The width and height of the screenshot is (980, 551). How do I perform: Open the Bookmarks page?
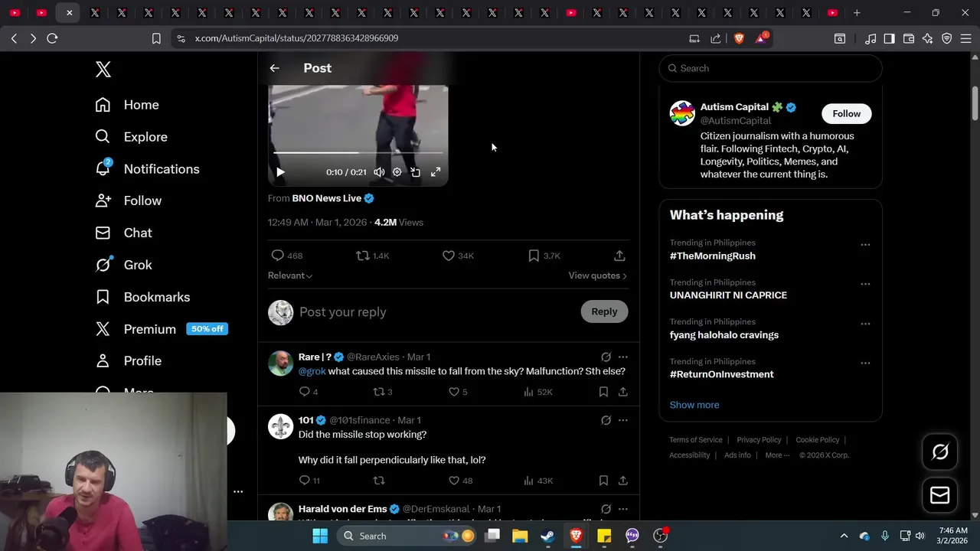click(x=142, y=297)
